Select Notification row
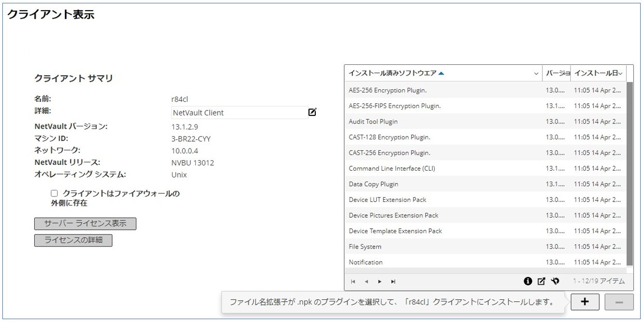The height and width of the screenshot is (322, 644). [x=486, y=262]
